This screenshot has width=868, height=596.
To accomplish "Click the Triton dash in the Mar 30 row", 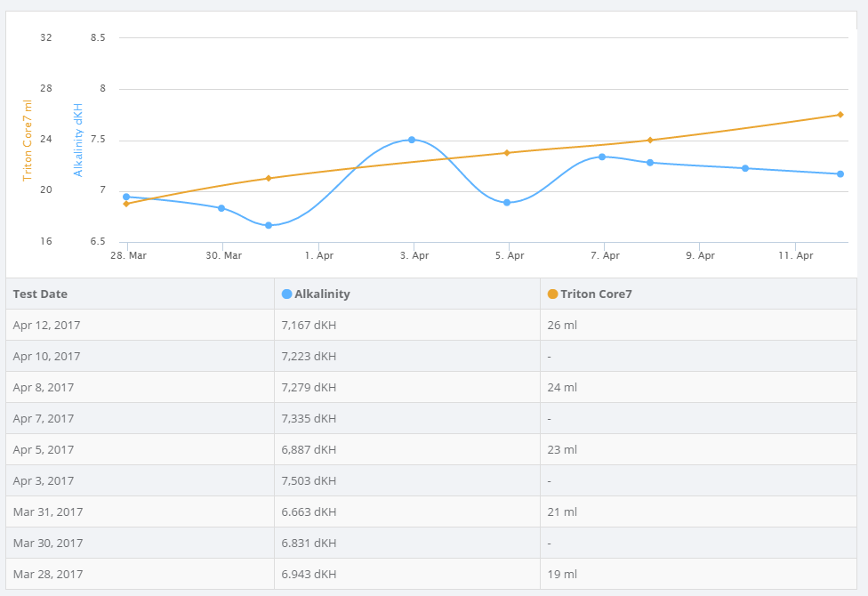I will tap(549, 543).
